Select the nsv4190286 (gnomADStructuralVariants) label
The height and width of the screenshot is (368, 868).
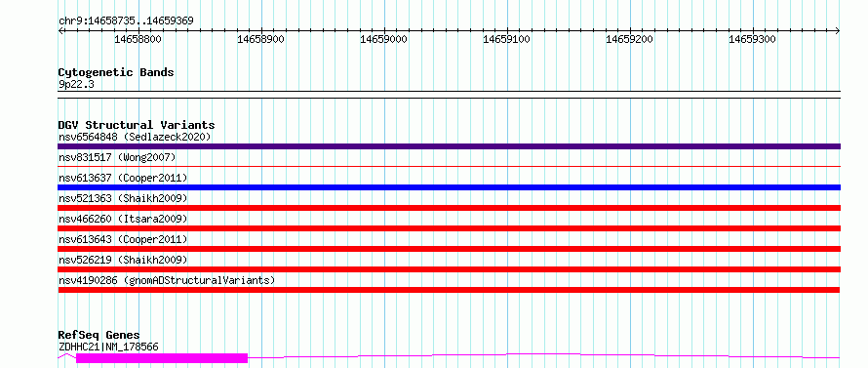[x=167, y=280]
